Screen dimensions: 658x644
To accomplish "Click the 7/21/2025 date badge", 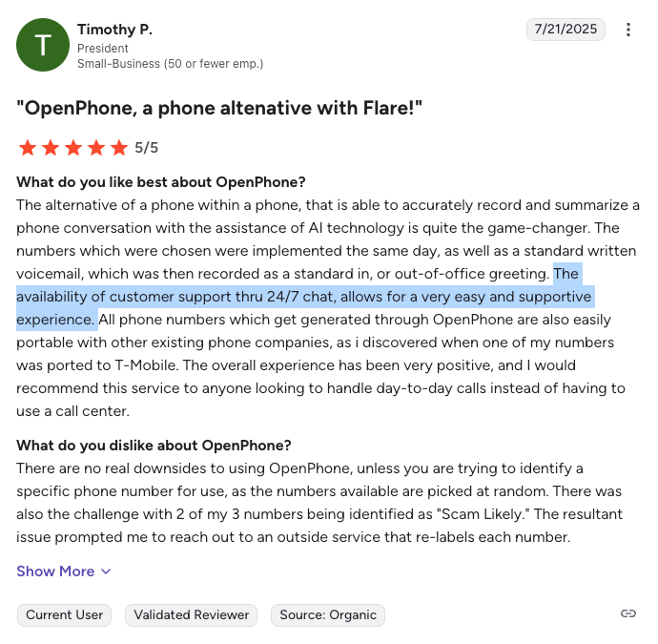I will tap(566, 30).
